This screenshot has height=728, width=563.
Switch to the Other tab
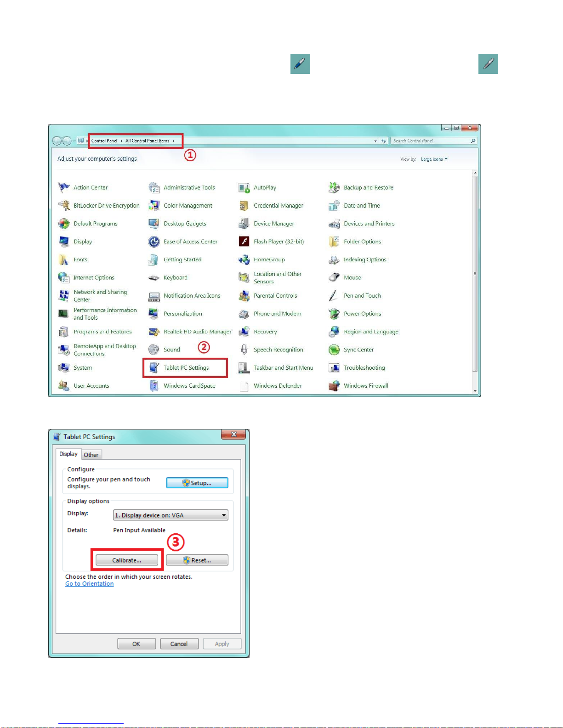pos(91,455)
